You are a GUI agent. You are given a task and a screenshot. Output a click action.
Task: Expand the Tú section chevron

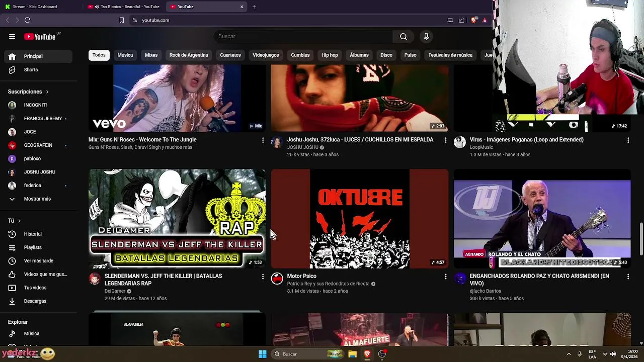pyautogui.click(x=20, y=221)
